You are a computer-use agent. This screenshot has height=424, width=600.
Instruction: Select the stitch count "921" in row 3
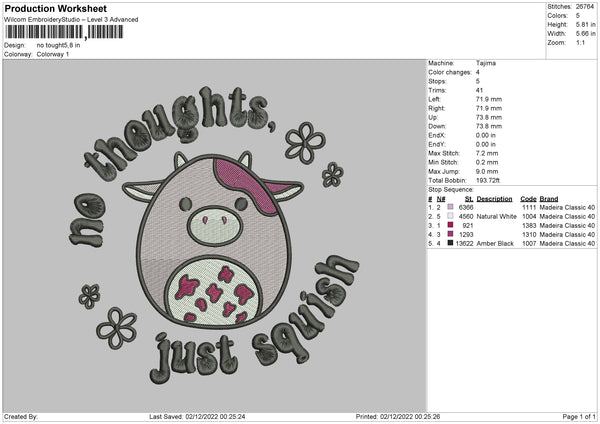[468, 225]
